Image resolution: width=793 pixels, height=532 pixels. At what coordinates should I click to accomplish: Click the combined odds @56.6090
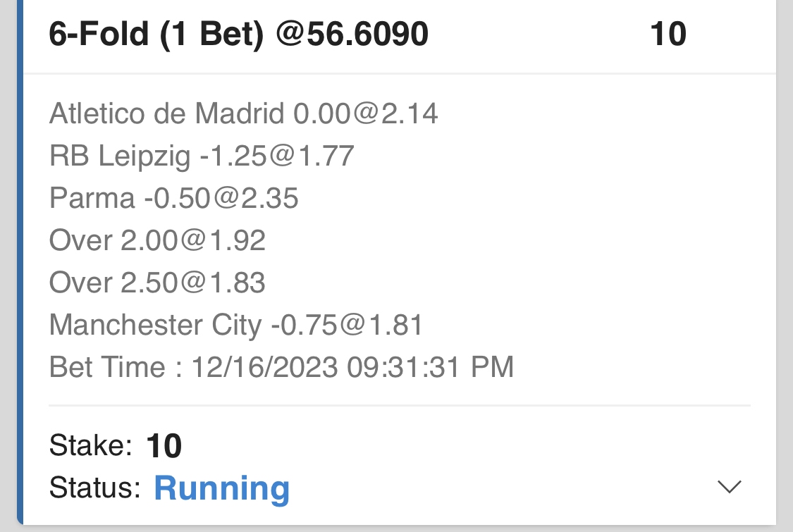[x=352, y=34]
